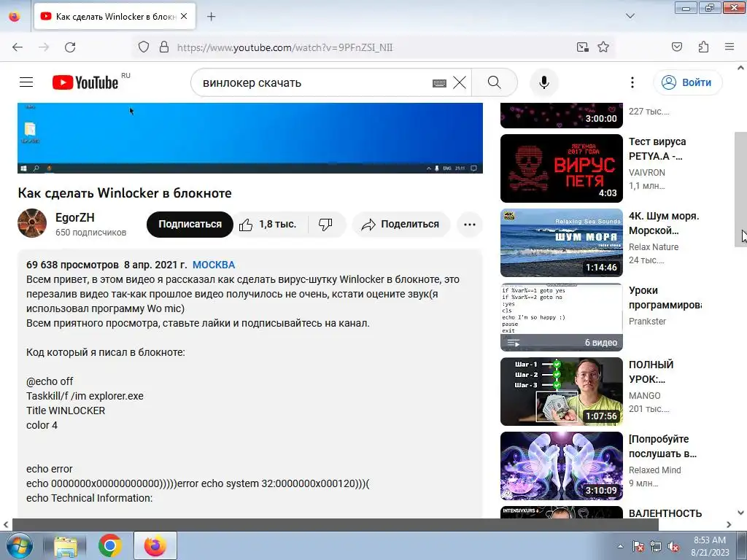Click scroll-down arrow of vertical scrollbar
The height and width of the screenshot is (560, 747).
point(741,513)
